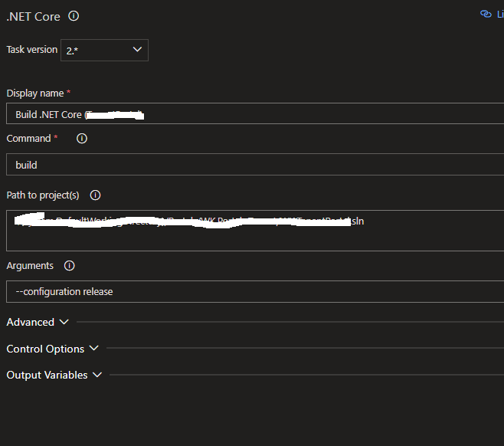Click the link chain icon at top right
504x446 pixels.
click(x=486, y=14)
